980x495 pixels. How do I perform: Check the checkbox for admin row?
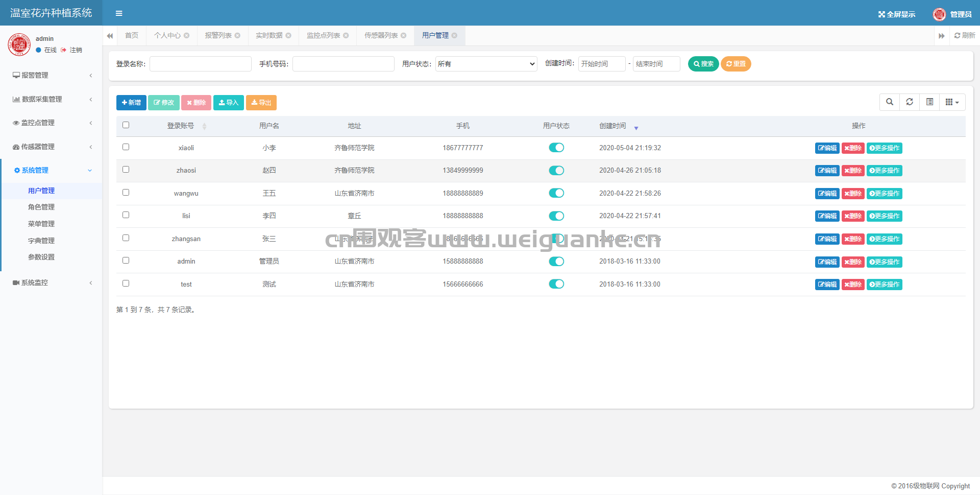pyautogui.click(x=126, y=261)
